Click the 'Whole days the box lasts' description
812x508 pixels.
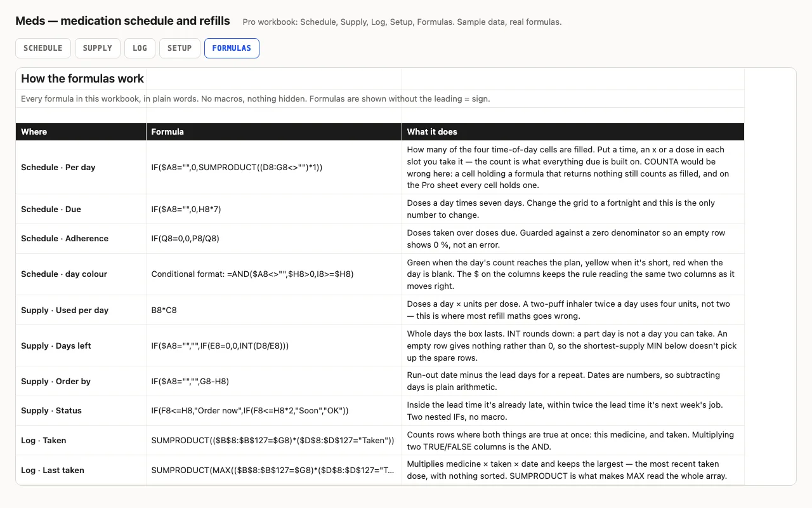pos(573,345)
